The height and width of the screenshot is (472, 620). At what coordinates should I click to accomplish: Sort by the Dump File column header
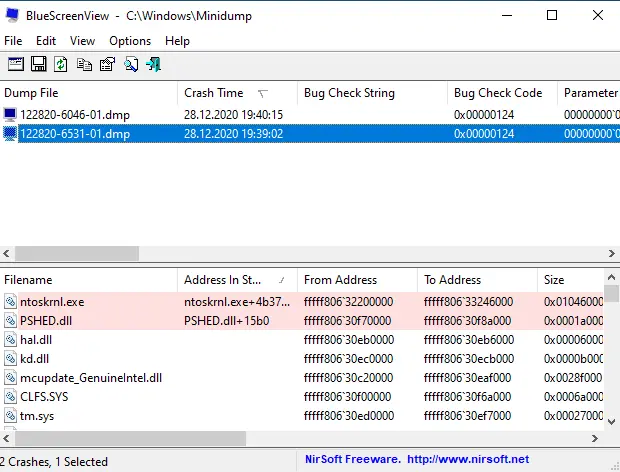click(89, 93)
